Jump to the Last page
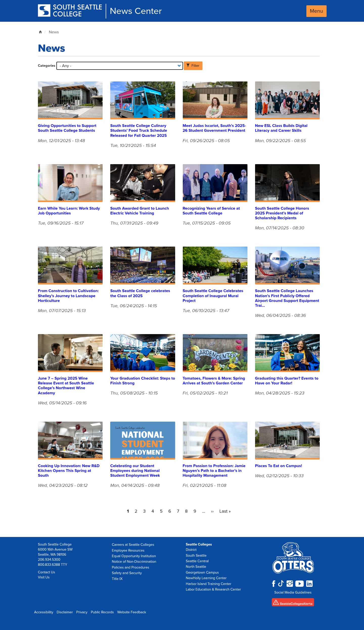This screenshot has width=364, height=630. (x=225, y=511)
